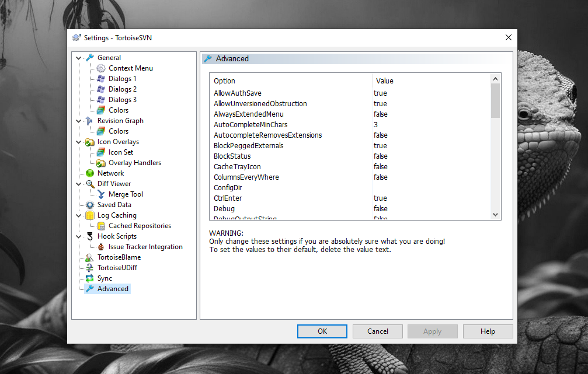
Task: Select the Issue Tracker Integration bug icon
Action: tap(101, 247)
